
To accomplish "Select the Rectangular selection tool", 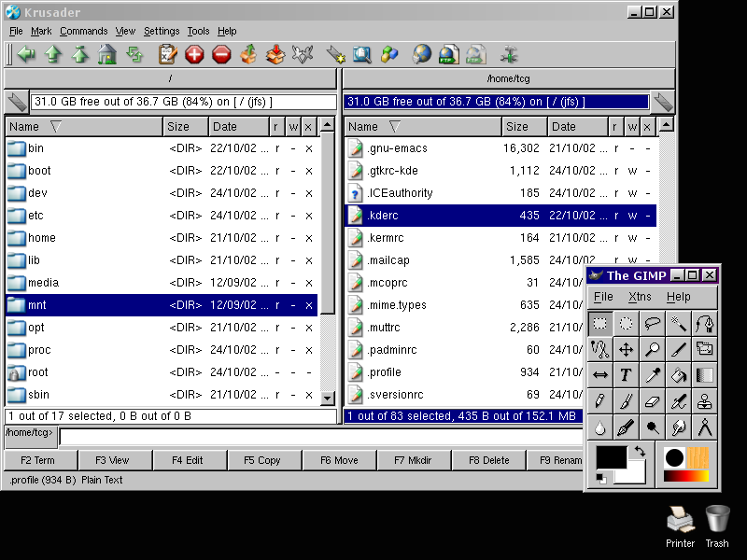I will 600,324.
